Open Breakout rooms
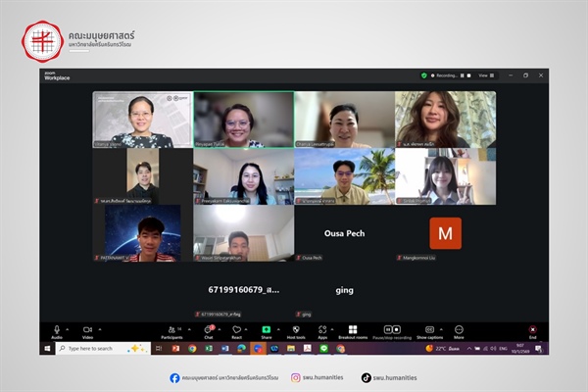 click(352, 330)
